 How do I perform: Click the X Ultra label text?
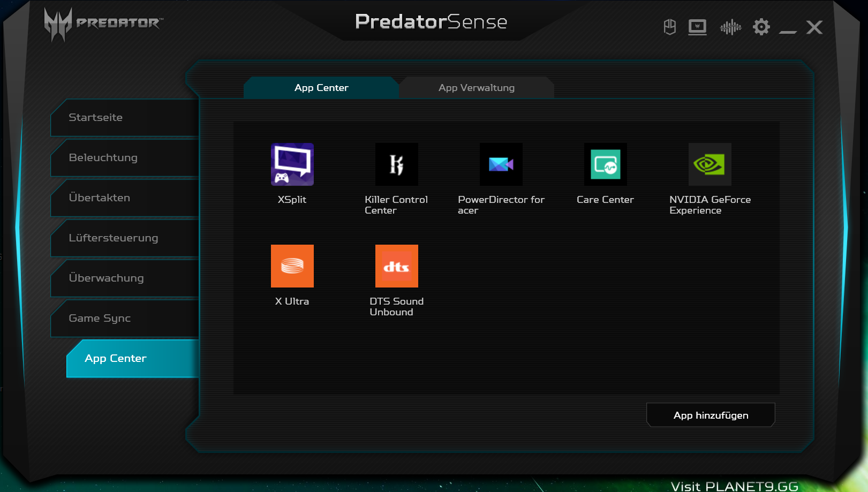[x=292, y=301]
